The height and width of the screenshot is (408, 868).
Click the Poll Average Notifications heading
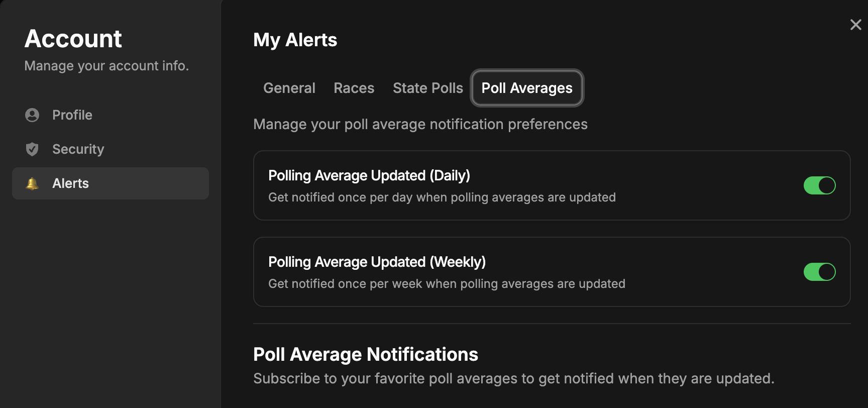365,354
